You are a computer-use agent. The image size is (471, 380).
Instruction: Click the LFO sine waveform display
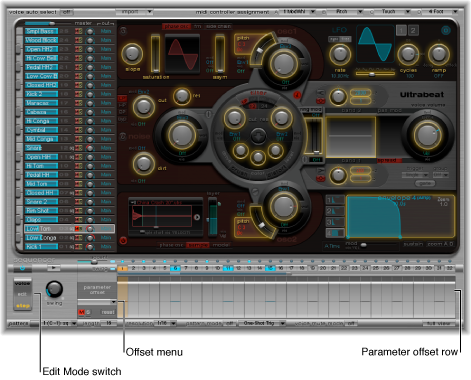click(375, 44)
